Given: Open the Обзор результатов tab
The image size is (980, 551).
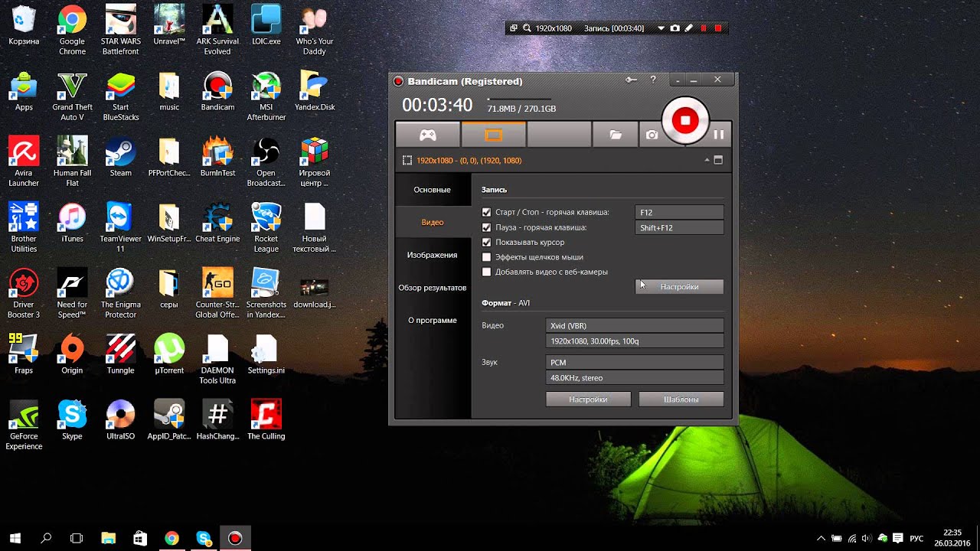Looking at the screenshot, I should (433, 288).
